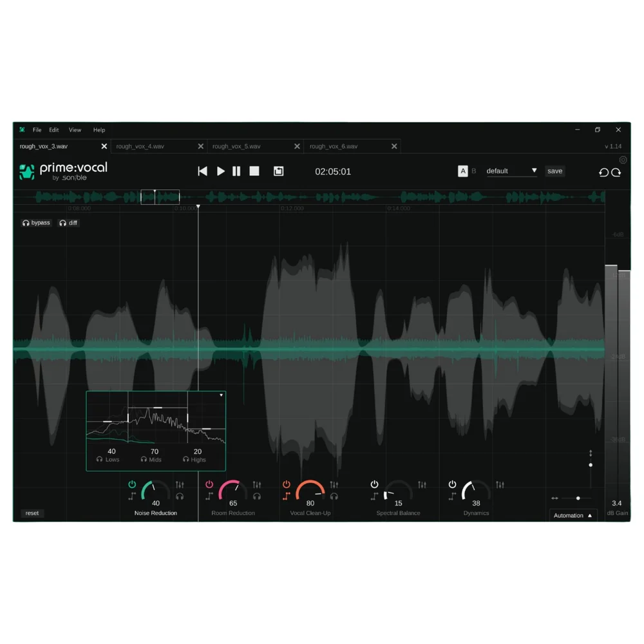Open the Help menu

(x=99, y=130)
